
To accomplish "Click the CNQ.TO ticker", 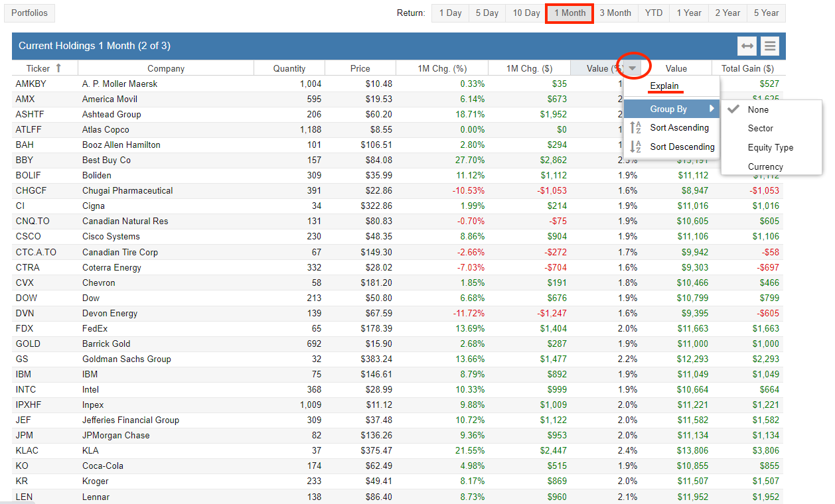I will [x=32, y=221].
